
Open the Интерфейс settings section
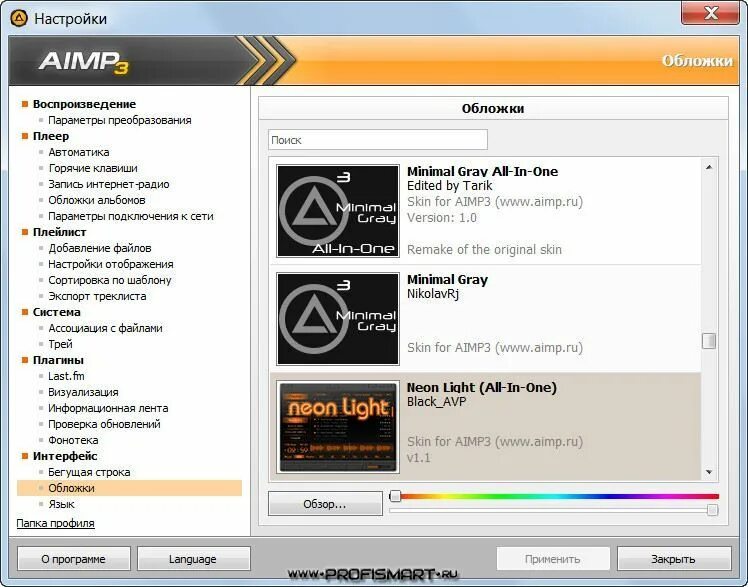(65, 456)
